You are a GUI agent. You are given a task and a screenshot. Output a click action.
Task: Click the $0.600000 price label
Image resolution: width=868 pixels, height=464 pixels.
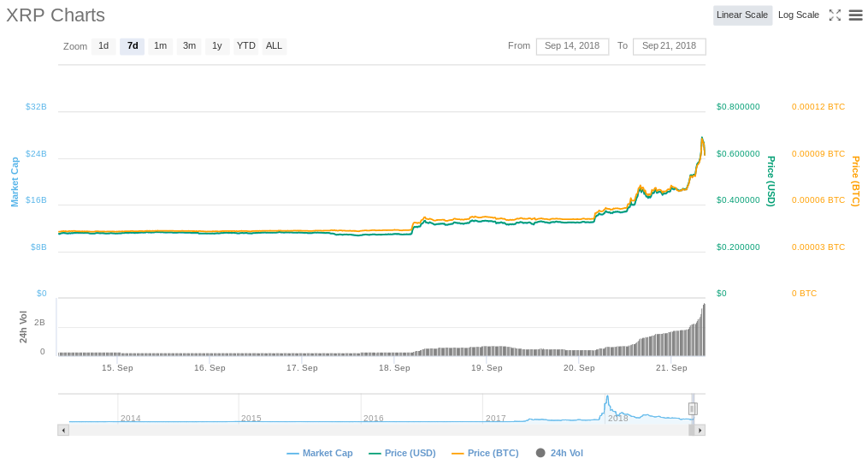738,153
